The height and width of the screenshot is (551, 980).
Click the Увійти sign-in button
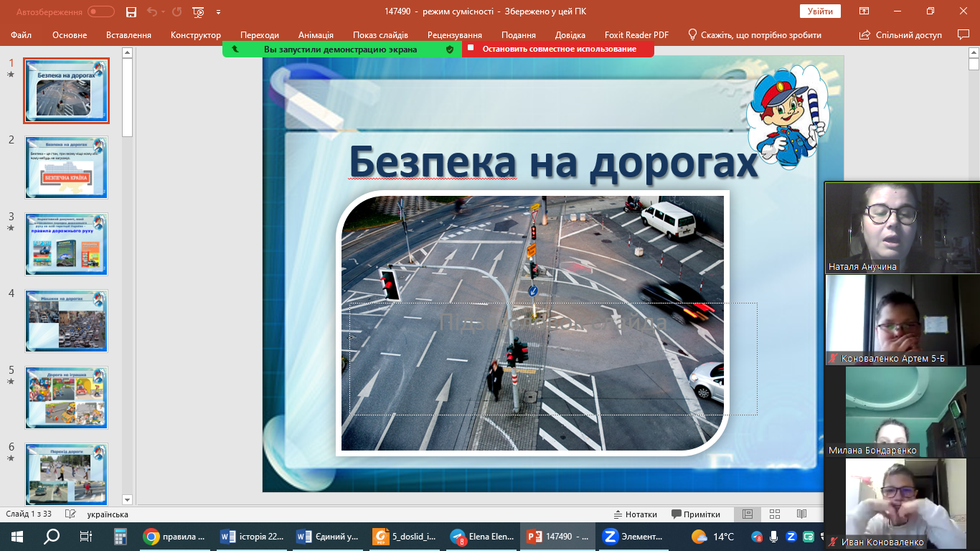pos(820,11)
